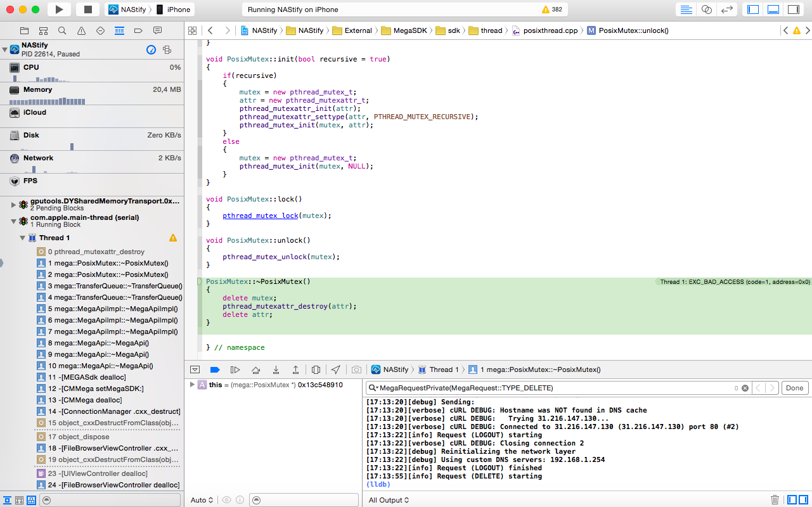This screenshot has width=812, height=507.
Task: Toggle the right Utilities panel
Action: 793,10
